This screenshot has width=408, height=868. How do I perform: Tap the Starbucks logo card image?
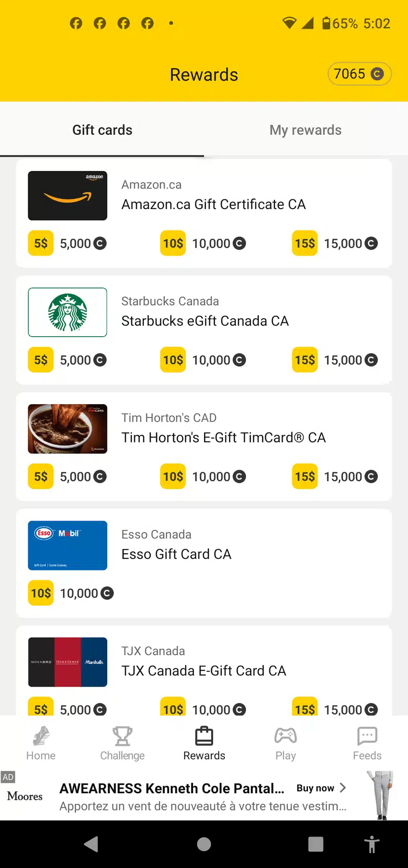[x=68, y=312]
